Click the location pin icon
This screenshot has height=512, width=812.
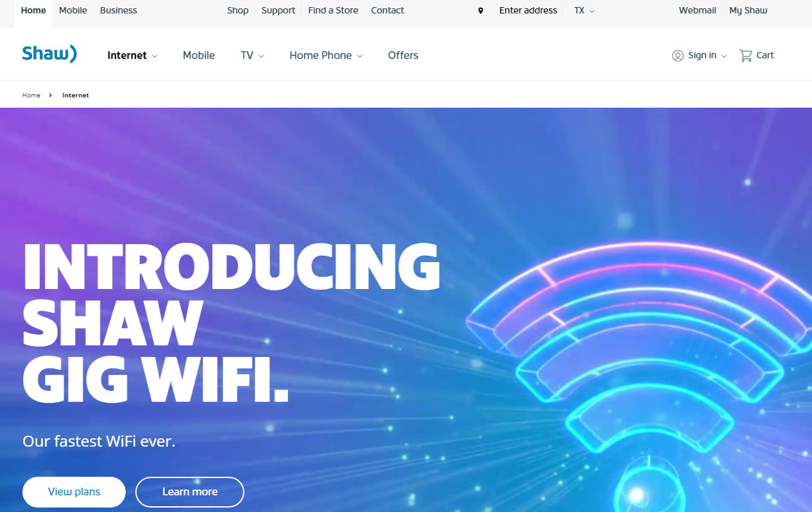click(x=480, y=11)
